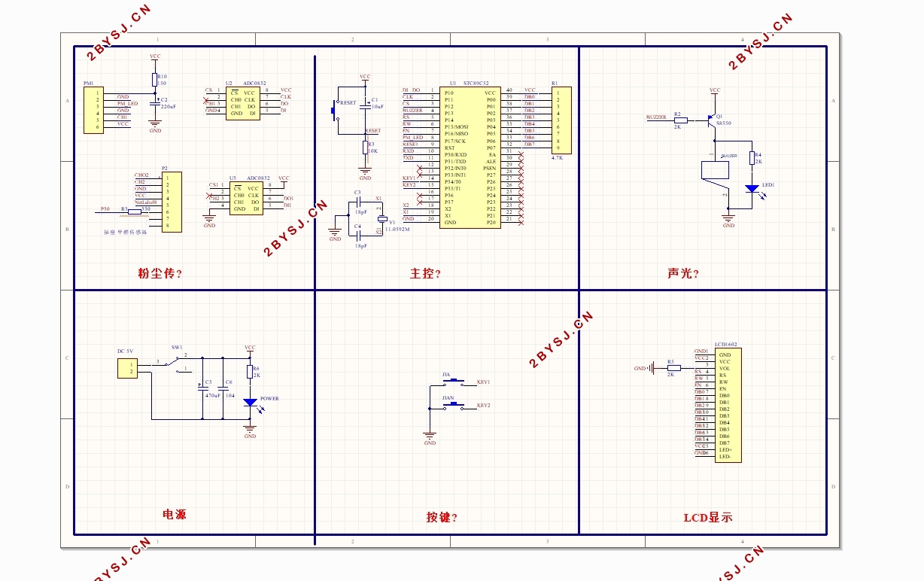Select the POWER indicator LED

pyautogui.click(x=250, y=403)
